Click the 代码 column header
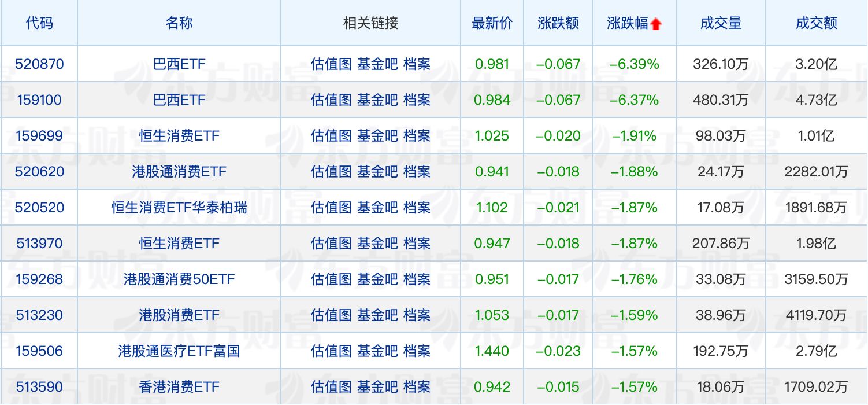Screen dimensions: 868x405 [x=39, y=23]
